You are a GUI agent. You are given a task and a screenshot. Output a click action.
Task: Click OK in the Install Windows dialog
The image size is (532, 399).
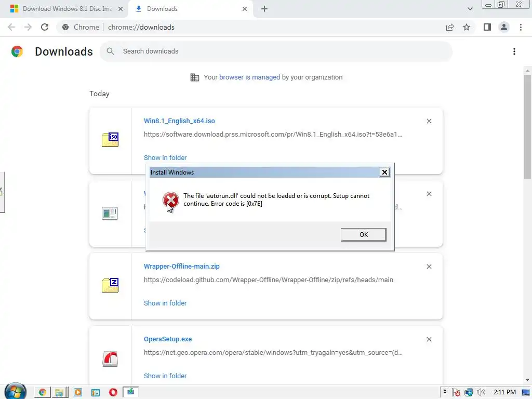(x=363, y=234)
